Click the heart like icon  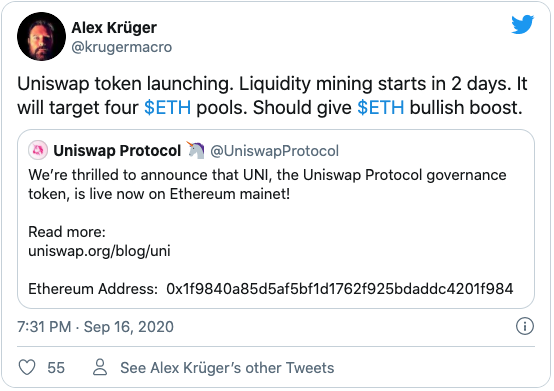point(27,367)
